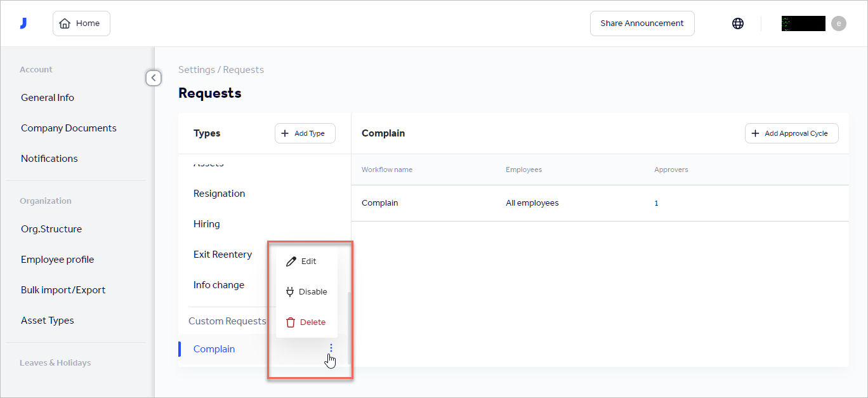
Task: Click the plus icon on Add Type
Action: pos(285,133)
